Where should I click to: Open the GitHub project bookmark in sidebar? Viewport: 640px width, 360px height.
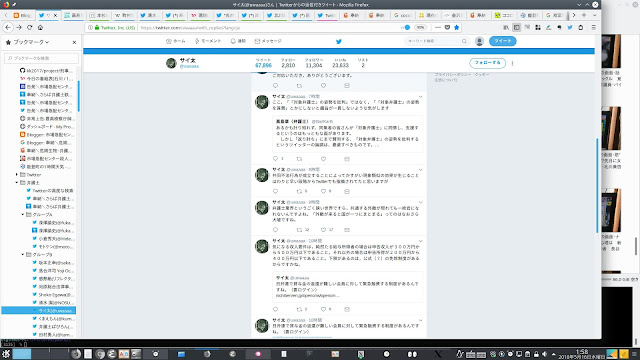47,71
